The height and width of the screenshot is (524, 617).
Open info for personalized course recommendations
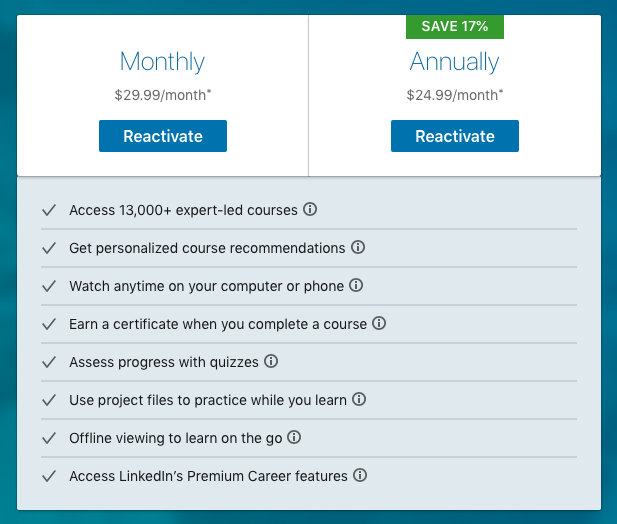coord(358,247)
